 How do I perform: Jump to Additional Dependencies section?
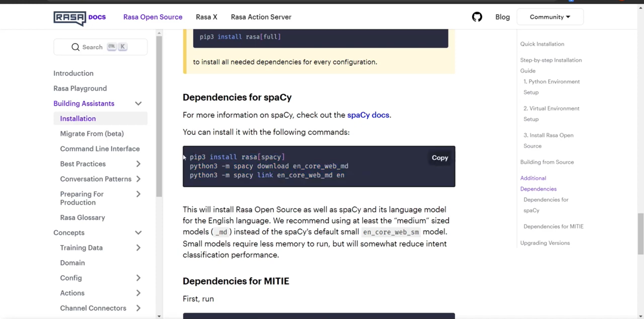[538, 183]
